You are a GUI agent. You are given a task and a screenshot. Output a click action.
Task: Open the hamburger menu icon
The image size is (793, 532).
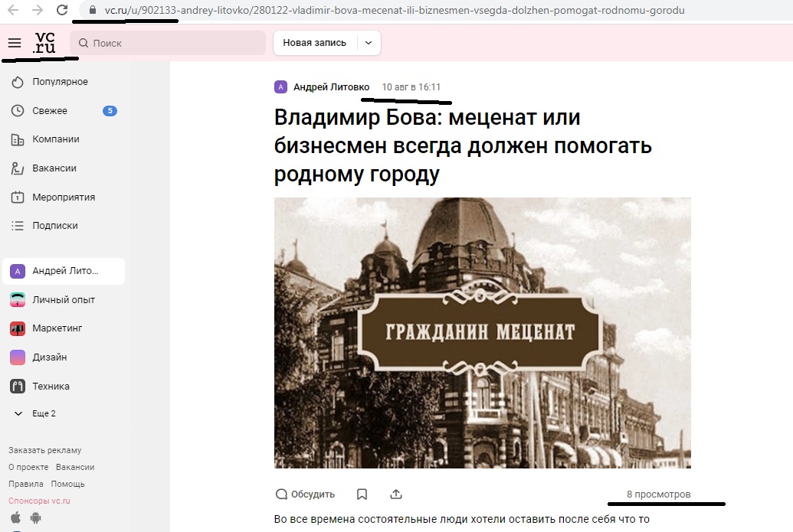[x=14, y=43]
